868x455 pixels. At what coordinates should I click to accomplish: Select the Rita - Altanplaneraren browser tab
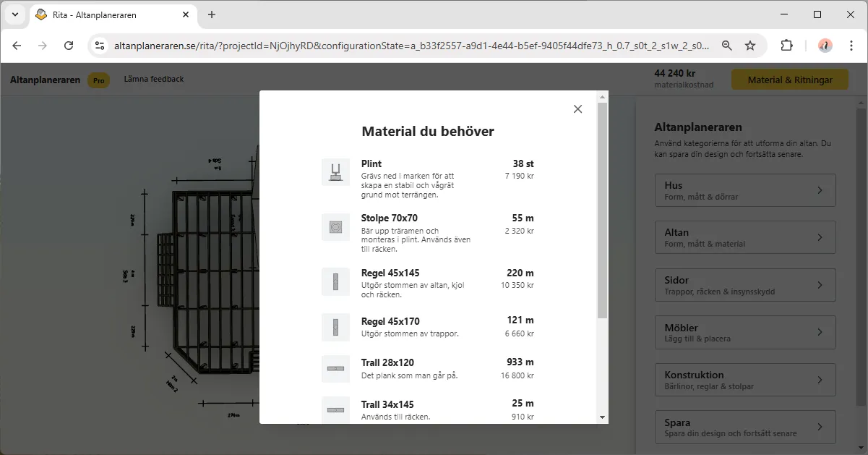(108, 14)
